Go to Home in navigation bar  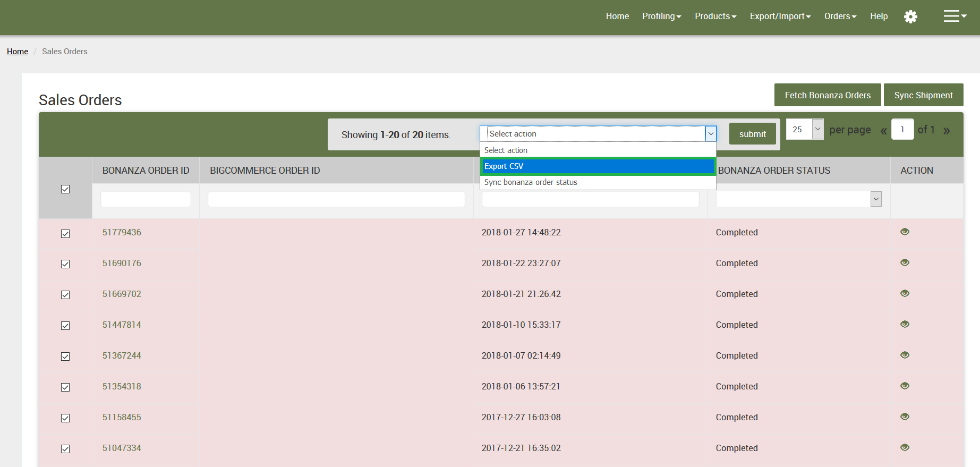(x=617, y=16)
